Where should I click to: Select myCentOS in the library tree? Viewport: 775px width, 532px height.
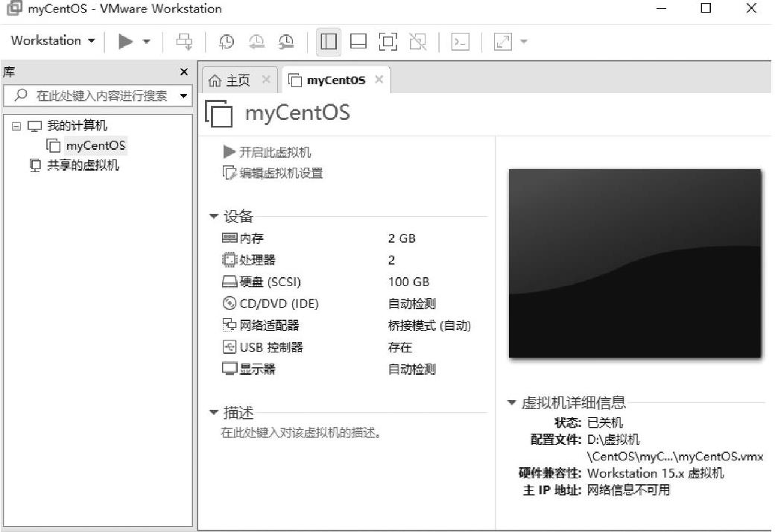[96, 145]
